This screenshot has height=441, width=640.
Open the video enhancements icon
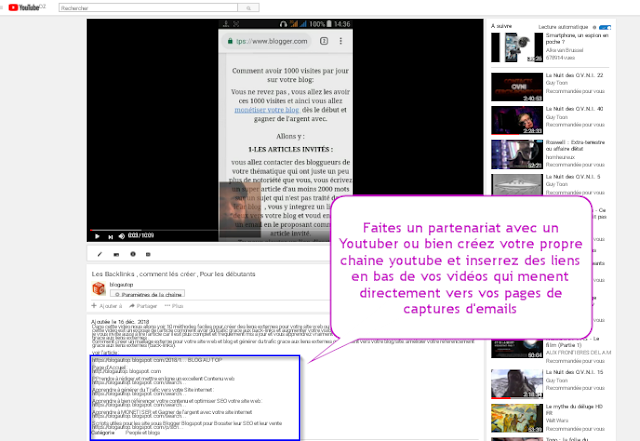[116, 254]
